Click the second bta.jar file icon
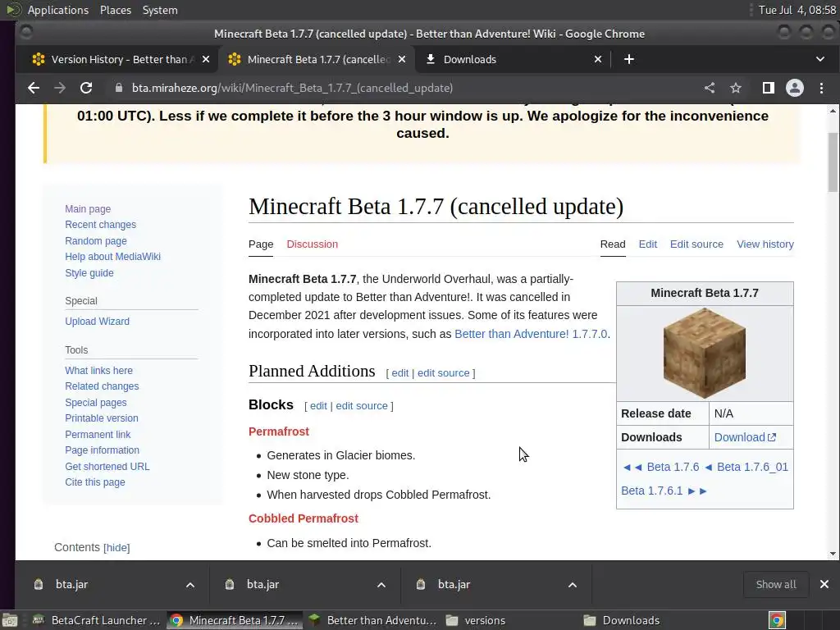 [x=230, y=584]
